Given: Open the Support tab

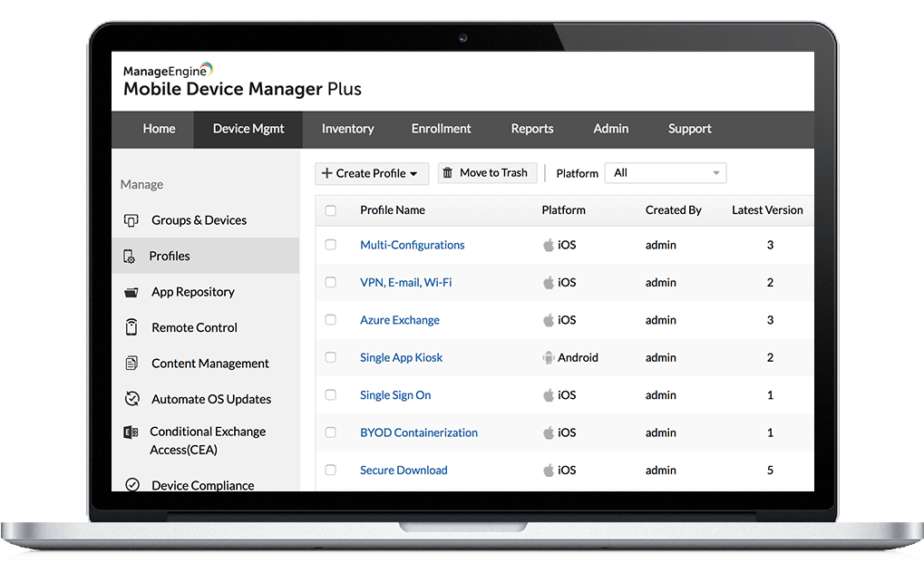Looking at the screenshot, I should (x=689, y=129).
